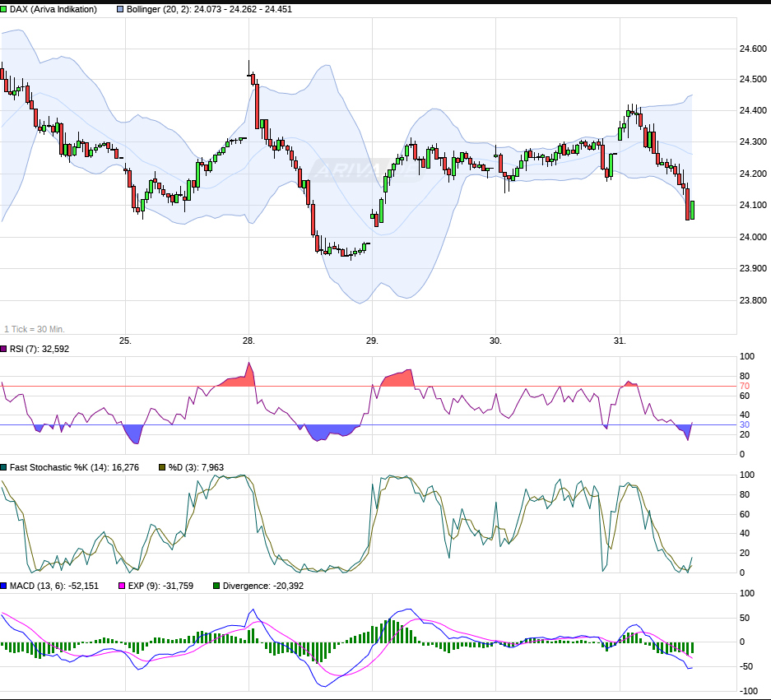Image resolution: width=771 pixels, height=700 pixels.
Task: Click the 24.400 price axis label
Action: tap(753, 110)
